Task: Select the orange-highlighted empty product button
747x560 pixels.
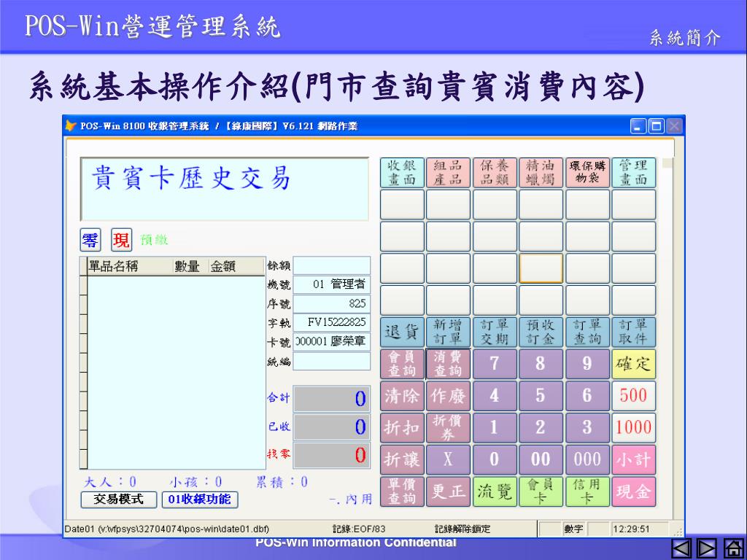Action: click(x=541, y=268)
